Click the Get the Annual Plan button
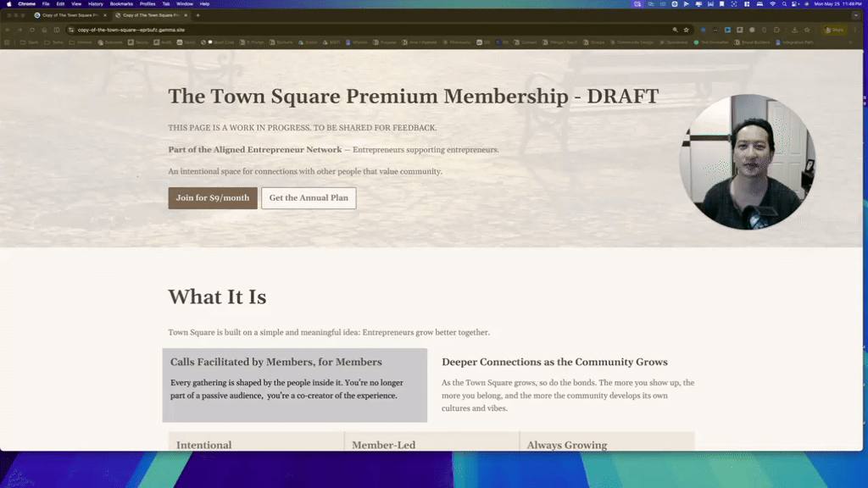868x488 pixels. (x=309, y=198)
